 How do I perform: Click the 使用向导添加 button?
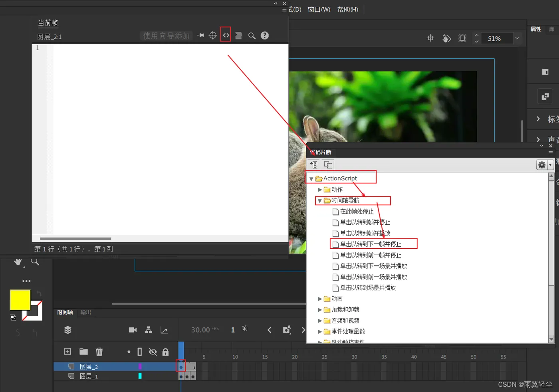click(166, 36)
